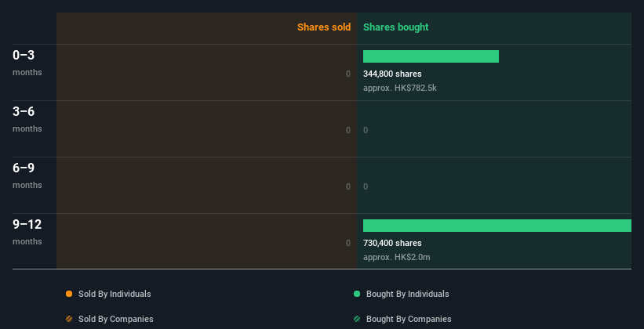
Task: Click the striped Bought By Companies legend icon
Action: coord(357,319)
